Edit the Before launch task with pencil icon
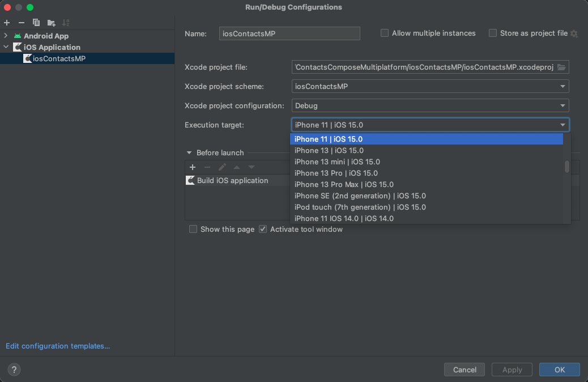 (x=222, y=167)
